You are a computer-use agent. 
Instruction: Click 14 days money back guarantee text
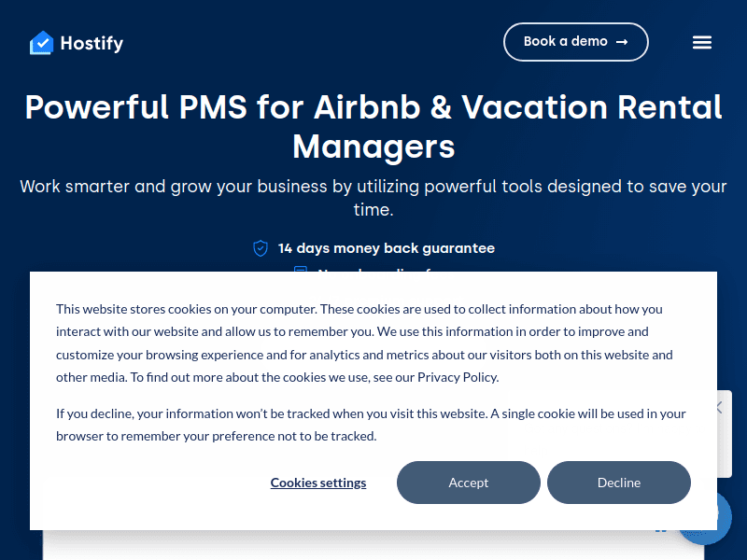coord(386,248)
